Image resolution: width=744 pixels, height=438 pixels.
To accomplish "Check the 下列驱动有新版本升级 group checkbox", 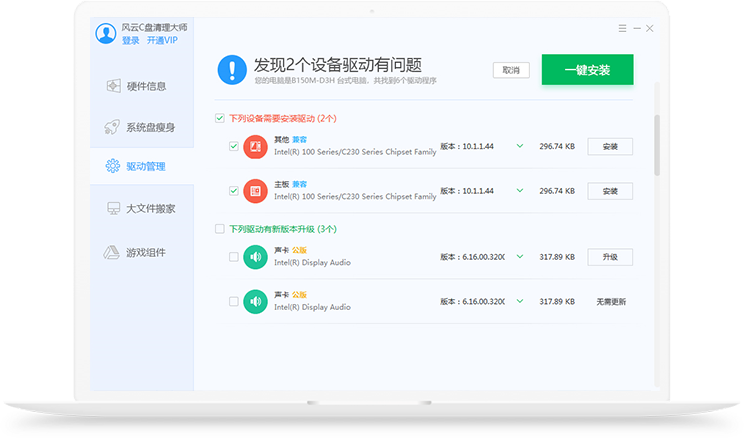I will click(220, 229).
